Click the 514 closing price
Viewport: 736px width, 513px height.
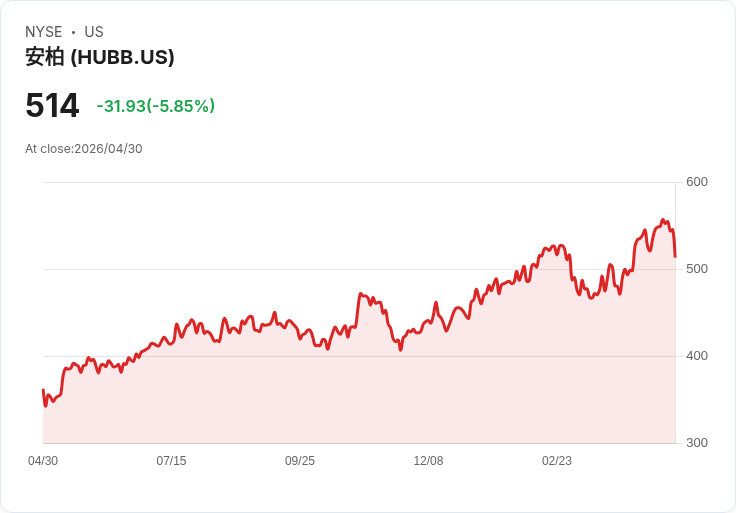coord(52,105)
